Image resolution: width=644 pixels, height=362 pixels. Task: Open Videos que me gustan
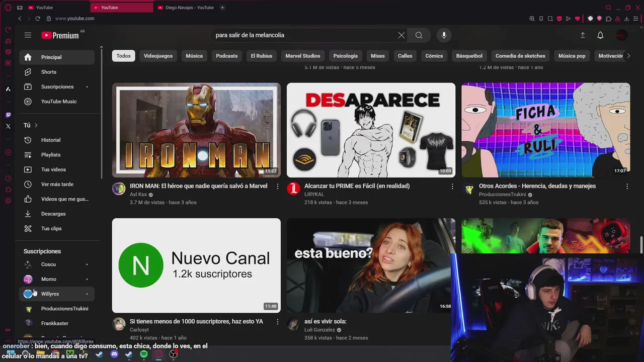click(x=57, y=199)
